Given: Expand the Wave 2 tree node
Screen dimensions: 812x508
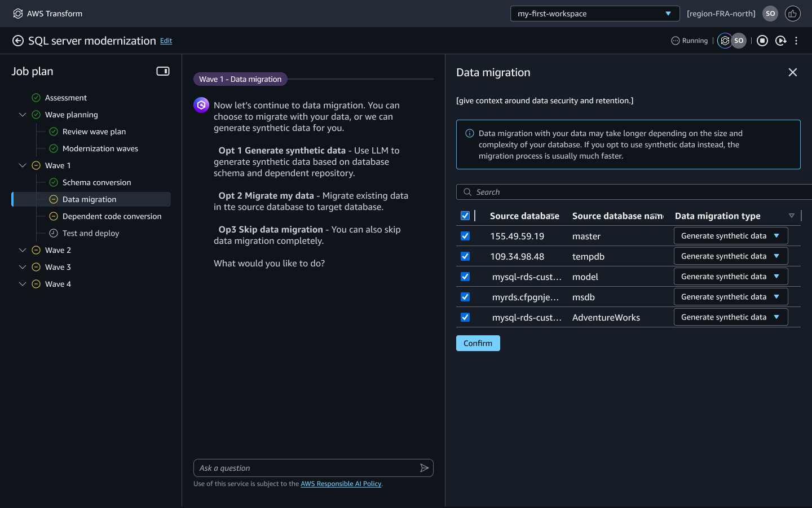Looking at the screenshot, I should (23, 250).
